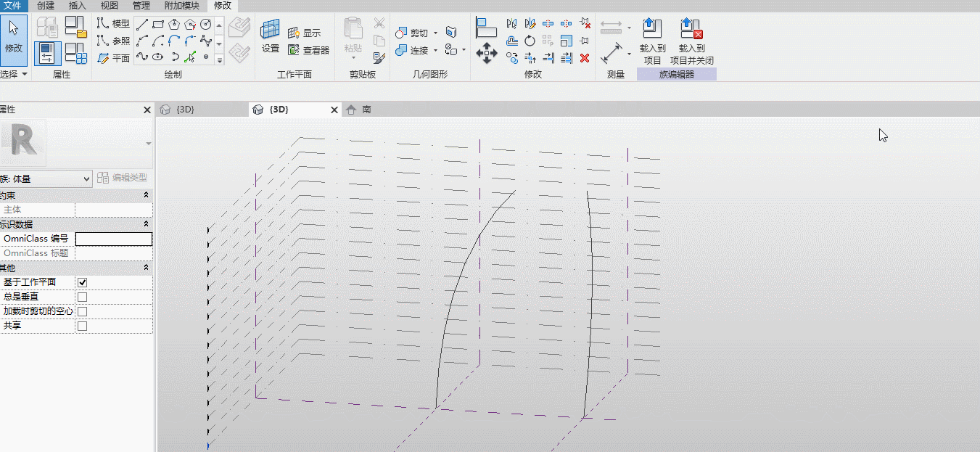Close the 属性 properties palette
The image size is (980, 452).
[147, 110]
